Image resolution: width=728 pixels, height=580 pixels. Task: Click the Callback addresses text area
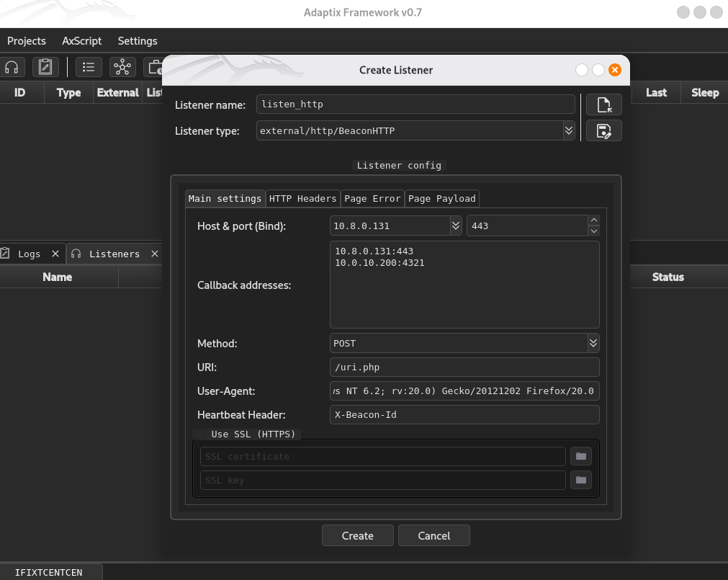point(464,285)
